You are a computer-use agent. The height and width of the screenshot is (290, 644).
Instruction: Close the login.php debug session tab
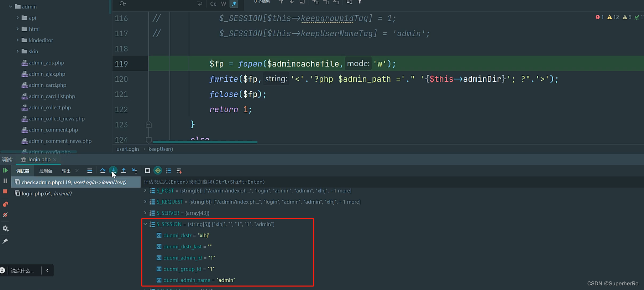[55, 160]
